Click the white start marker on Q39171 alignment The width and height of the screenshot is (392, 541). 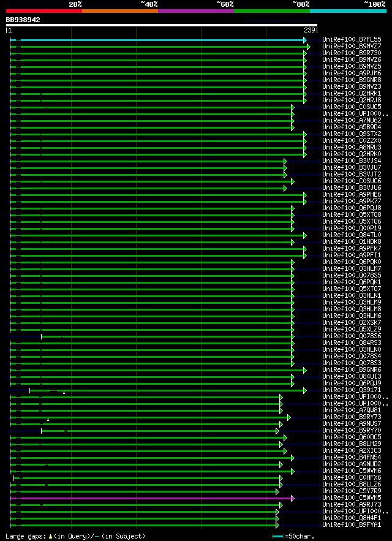[29, 390]
